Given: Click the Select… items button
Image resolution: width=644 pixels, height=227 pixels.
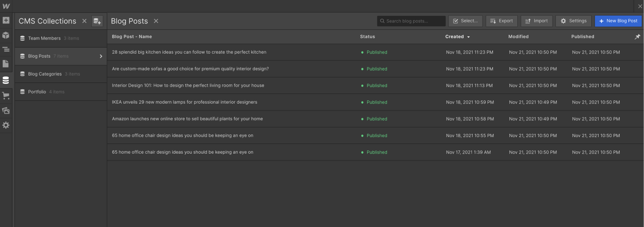Looking at the screenshot, I should point(465,21).
